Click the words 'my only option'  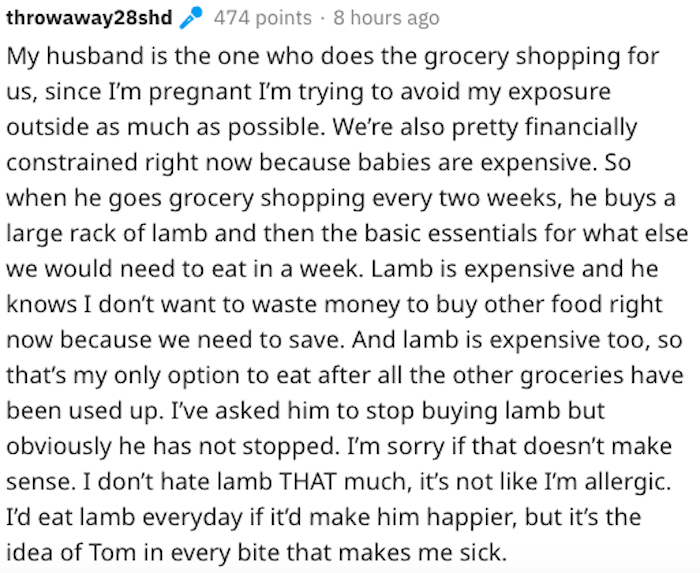162,376
